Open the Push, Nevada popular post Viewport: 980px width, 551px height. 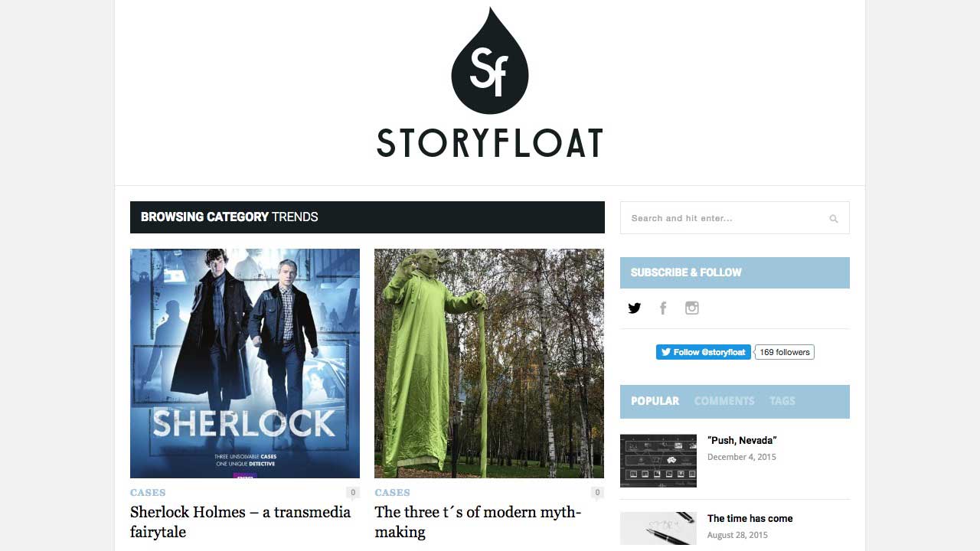(742, 441)
